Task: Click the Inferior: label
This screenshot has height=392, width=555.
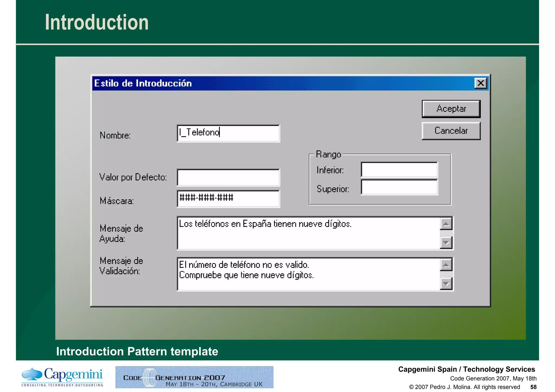Action: pyautogui.click(x=330, y=170)
